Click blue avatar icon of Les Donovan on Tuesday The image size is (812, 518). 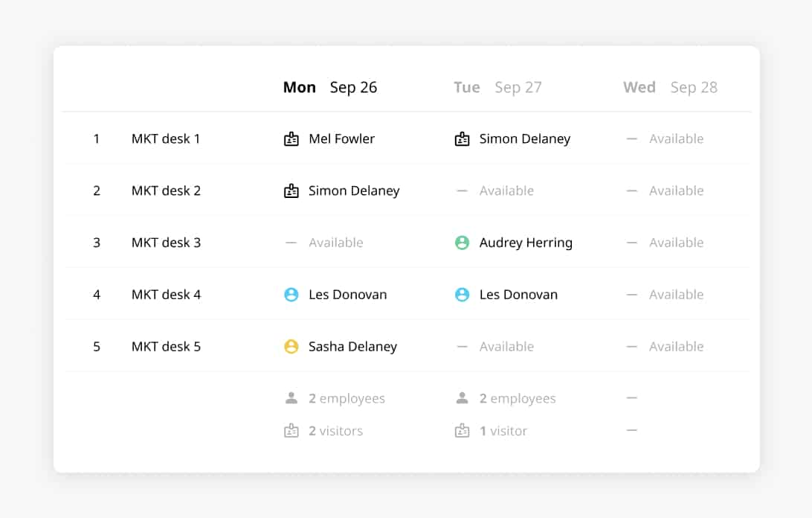tap(462, 295)
